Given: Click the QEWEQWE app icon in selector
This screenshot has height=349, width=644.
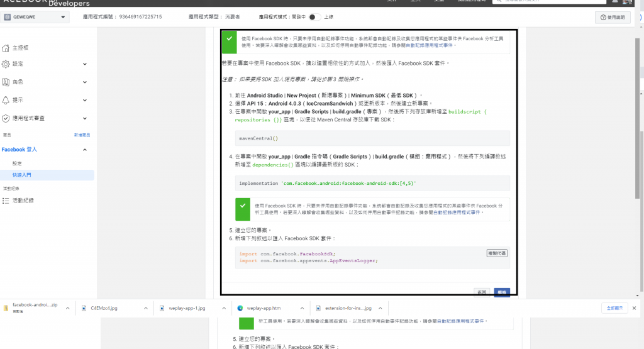Looking at the screenshot, I should click(x=8, y=17).
